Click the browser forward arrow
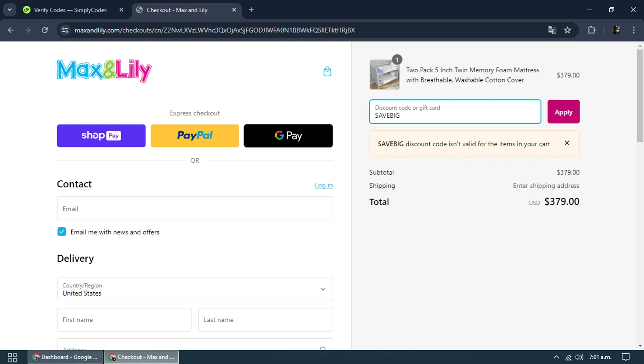This screenshot has width=644, height=364. pyautogui.click(x=27, y=30)
